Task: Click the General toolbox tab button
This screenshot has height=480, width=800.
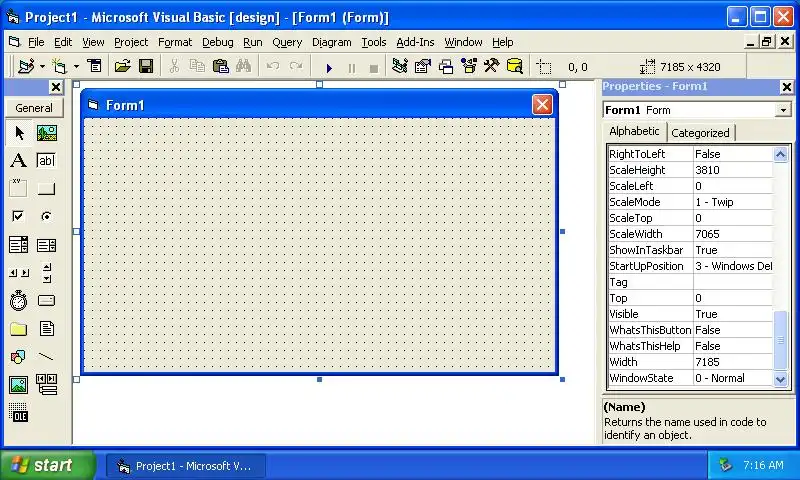Action: tap(34, 108)
